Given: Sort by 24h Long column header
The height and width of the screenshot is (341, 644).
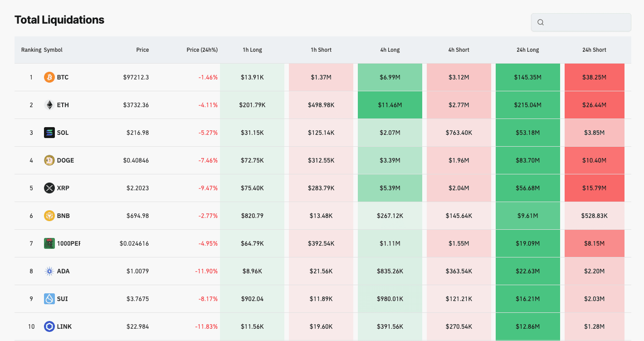Looking at the screenshot, I should (x=527, y=50).
